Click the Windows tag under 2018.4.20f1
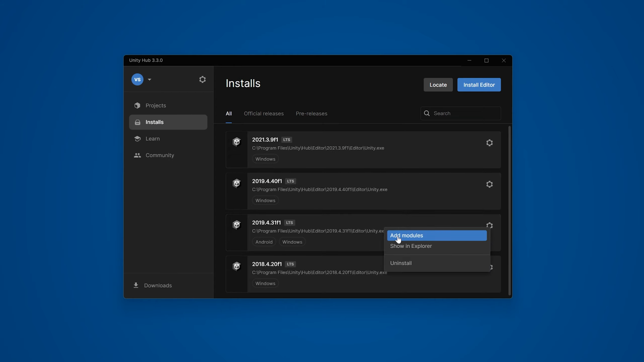 pyautogui.click(x=265, y=283)
